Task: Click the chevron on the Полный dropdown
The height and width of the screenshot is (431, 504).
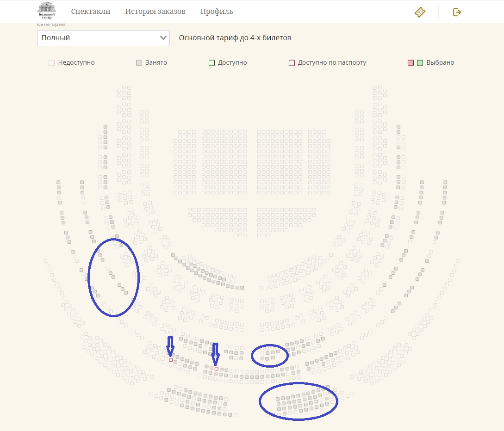Action: (x=163, y=38)
